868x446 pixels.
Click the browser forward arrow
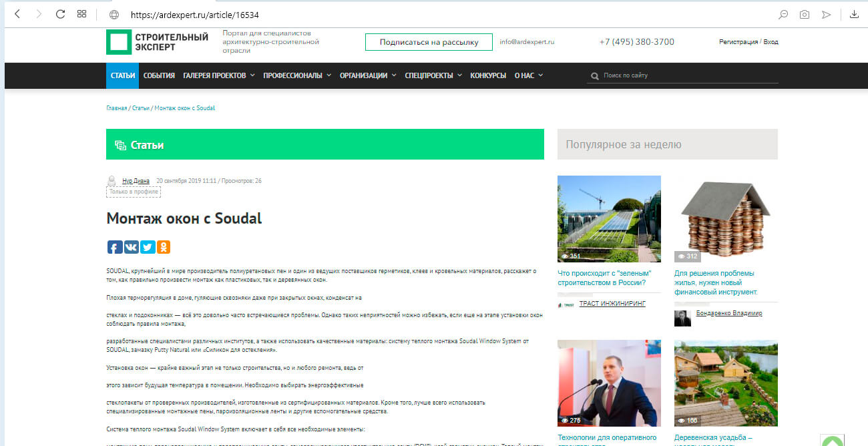tap(39, 14)
